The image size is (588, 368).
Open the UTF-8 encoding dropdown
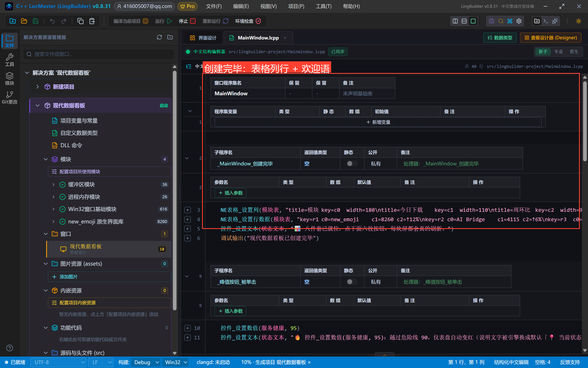58,362
